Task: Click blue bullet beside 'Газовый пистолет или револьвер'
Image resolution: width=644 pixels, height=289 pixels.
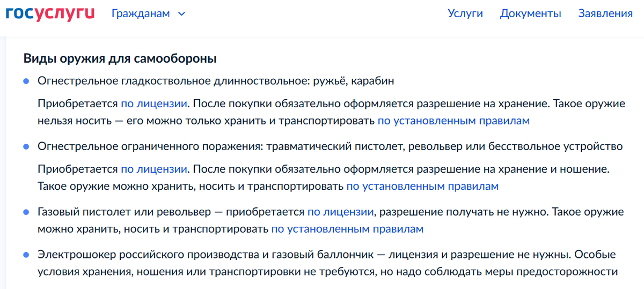Action: coord(26,212)
